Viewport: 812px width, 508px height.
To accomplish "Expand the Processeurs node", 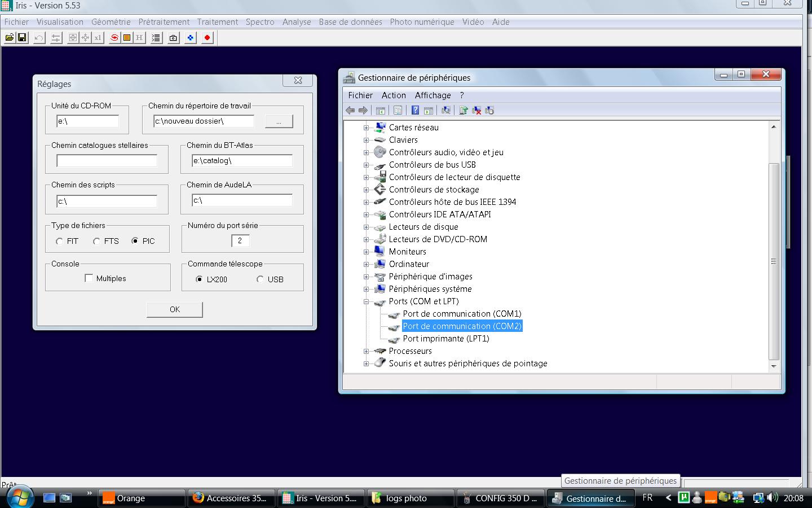I will (x=367, y=351).
